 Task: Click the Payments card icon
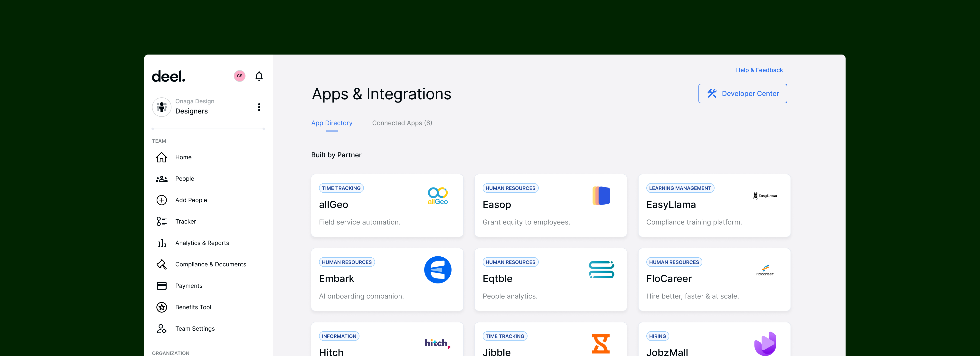point(162,286)
